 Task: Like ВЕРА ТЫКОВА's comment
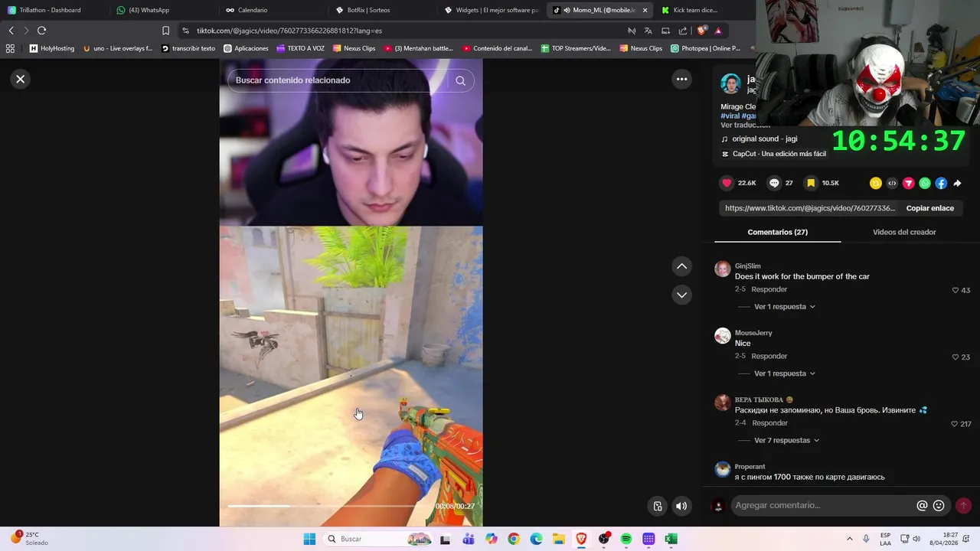pos(955,423)
